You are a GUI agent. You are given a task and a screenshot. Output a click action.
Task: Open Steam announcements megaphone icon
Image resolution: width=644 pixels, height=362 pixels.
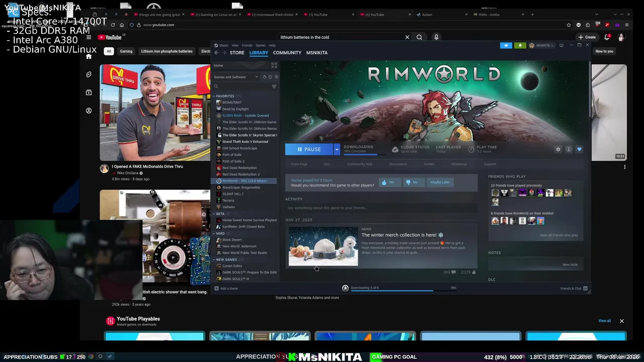(x=506, y=45)
